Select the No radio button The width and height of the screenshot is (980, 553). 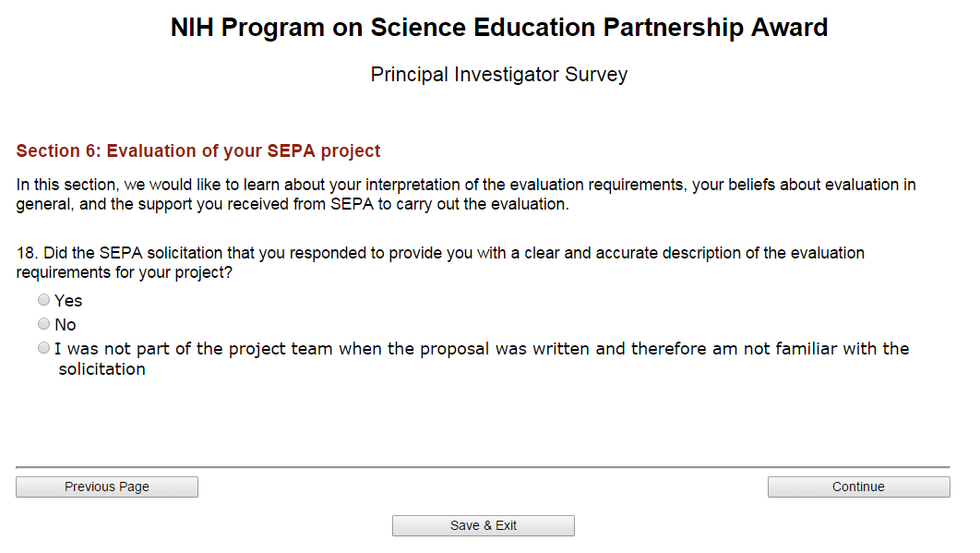point(43,324)
